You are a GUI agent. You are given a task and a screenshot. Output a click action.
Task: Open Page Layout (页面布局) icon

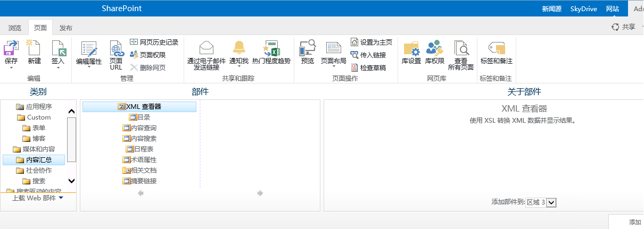[x=334, y=49]
